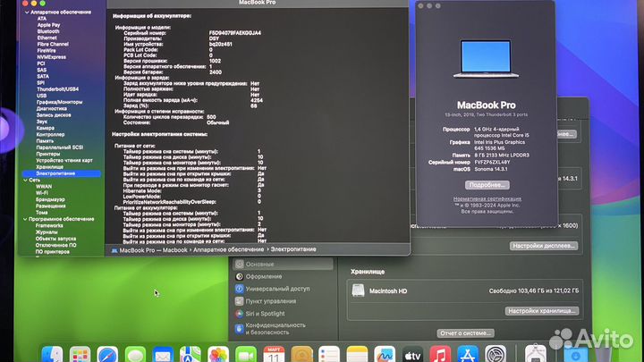This screenshot has width=644, height=362.
Task: Launch Safari from the Dock
Action: coord(107,355)
